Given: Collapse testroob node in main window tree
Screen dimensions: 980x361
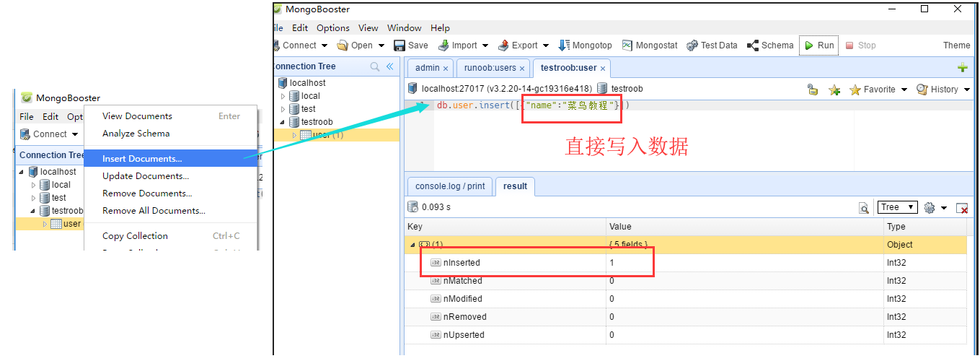Looking at the screenshot, I should pos(283,122).
